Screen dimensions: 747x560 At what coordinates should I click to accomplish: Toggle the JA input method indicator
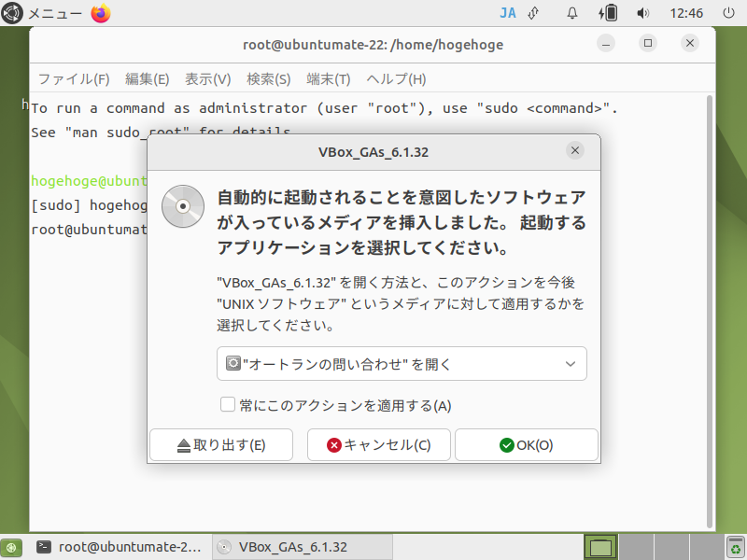(508, 13)
